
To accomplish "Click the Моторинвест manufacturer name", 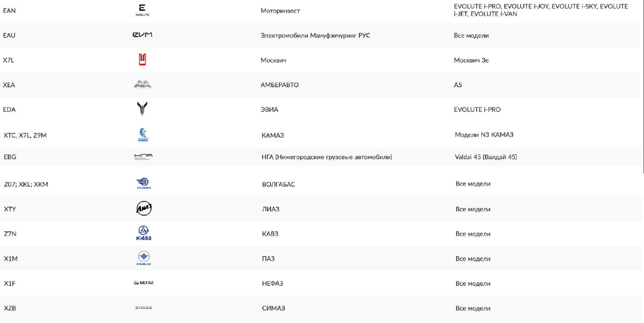I will tap(280, 11).
